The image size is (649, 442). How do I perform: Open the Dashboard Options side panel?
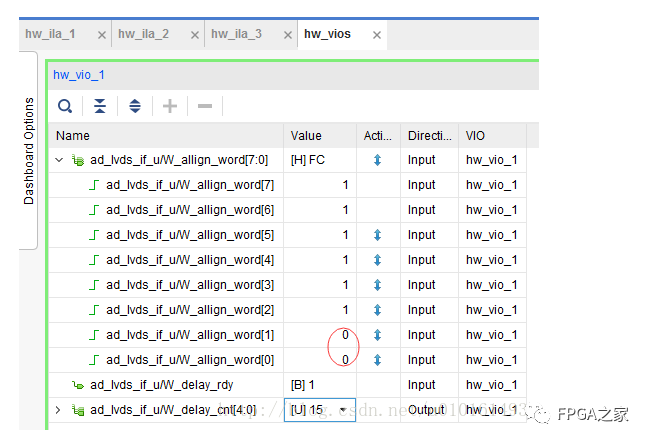(29, 151)
